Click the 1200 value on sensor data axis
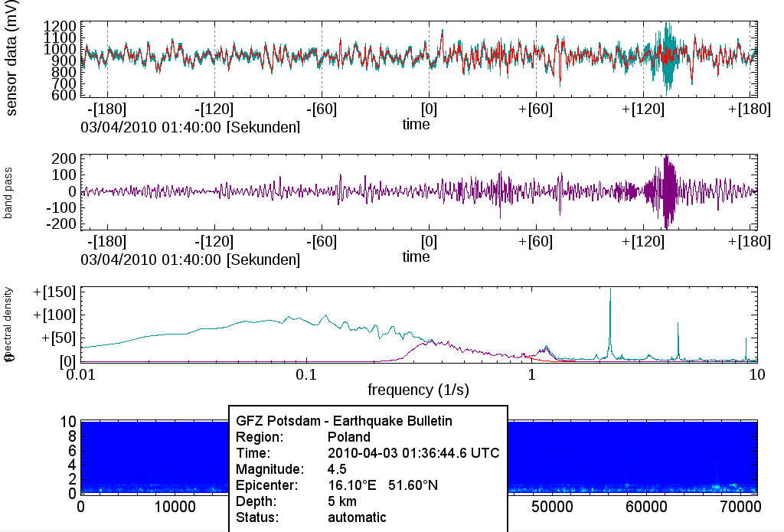Image resolution: width=784 pixels, height=532 pixels. click(x=58, y=26)
